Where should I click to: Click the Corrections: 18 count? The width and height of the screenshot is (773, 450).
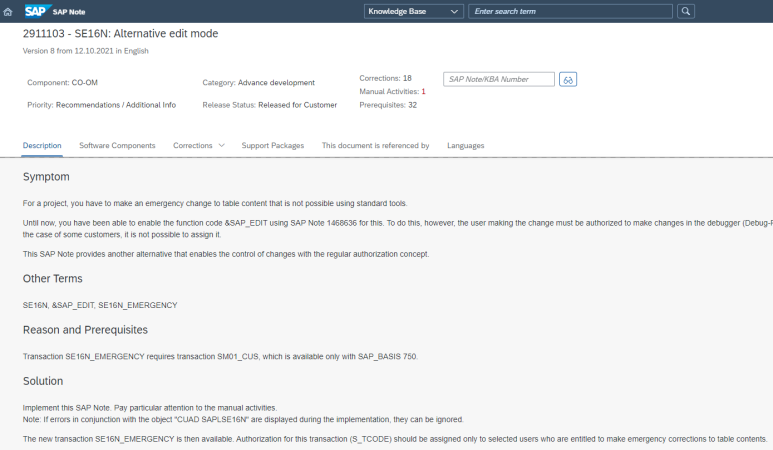(386, 78)
